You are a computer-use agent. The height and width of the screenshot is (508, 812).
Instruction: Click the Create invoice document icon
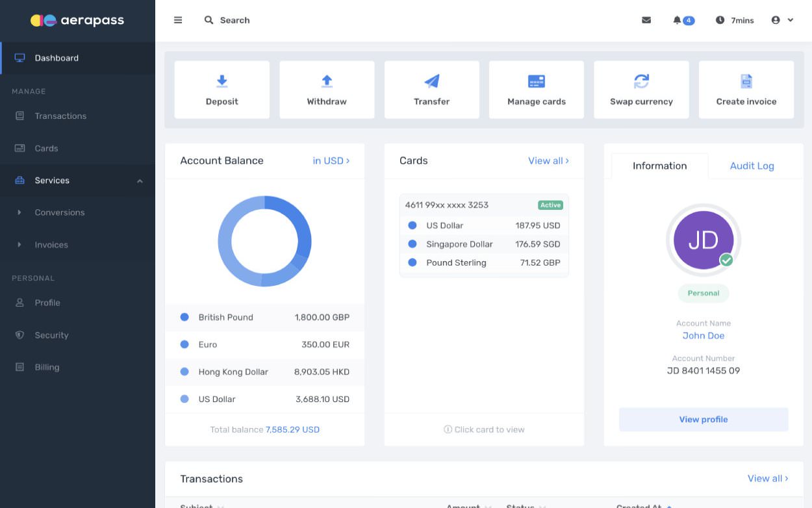tap(746, 81)
